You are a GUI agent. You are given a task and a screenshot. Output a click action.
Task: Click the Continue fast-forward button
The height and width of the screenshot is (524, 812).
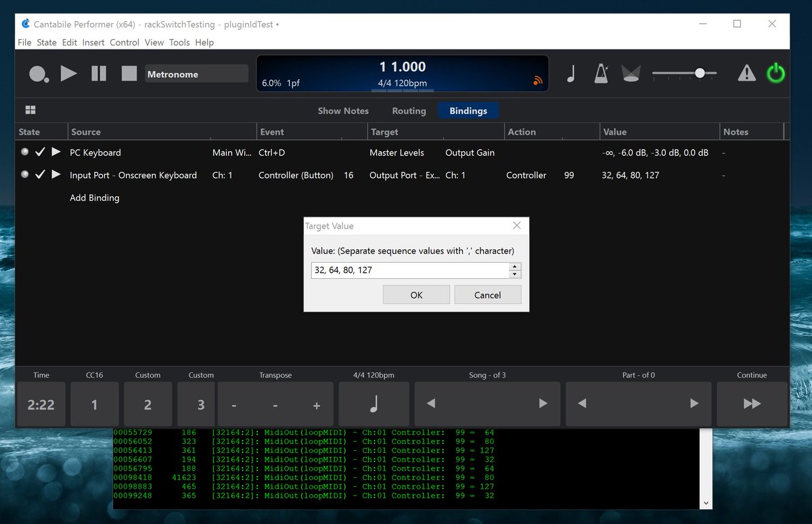(752, 405)
